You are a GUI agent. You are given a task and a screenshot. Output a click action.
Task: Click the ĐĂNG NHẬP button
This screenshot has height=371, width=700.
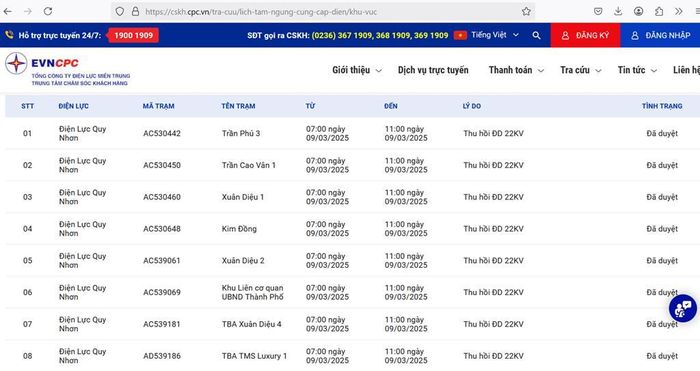click(660, 35)
